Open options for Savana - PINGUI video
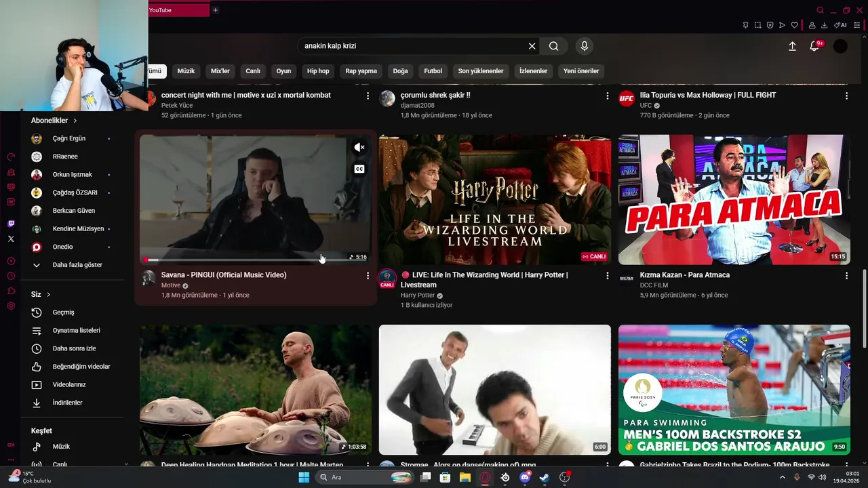 click(x=368, y=276)
